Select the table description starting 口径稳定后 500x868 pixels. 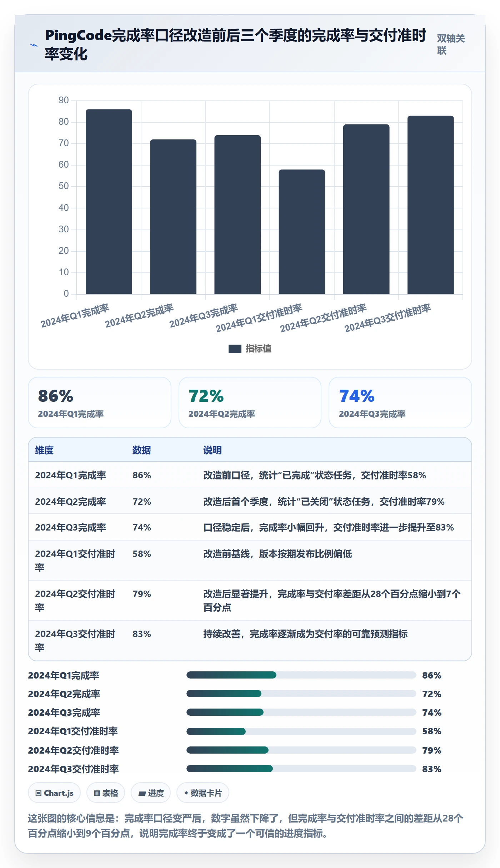[x=329, y=527]
